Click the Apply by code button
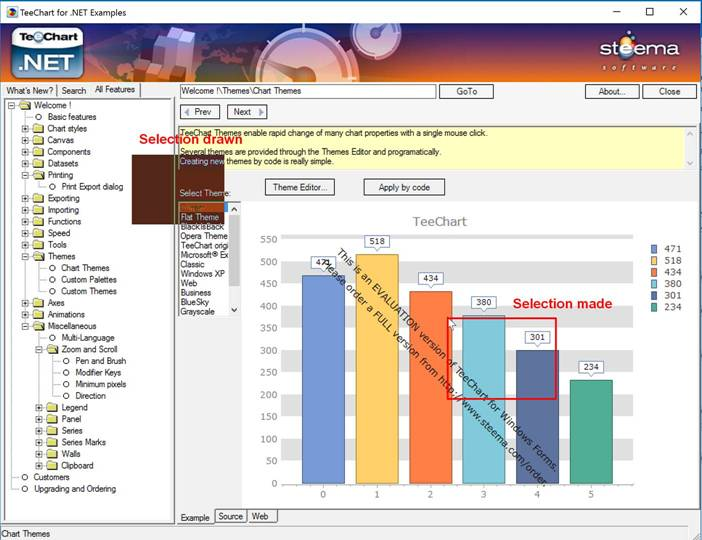The height and width of the screenshot is (540, 702). [x=404, y=187]
